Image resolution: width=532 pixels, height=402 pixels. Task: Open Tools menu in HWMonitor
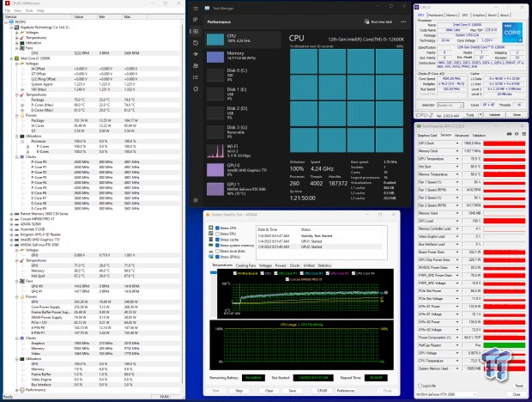pyautogui.click(x=29, y=10)
